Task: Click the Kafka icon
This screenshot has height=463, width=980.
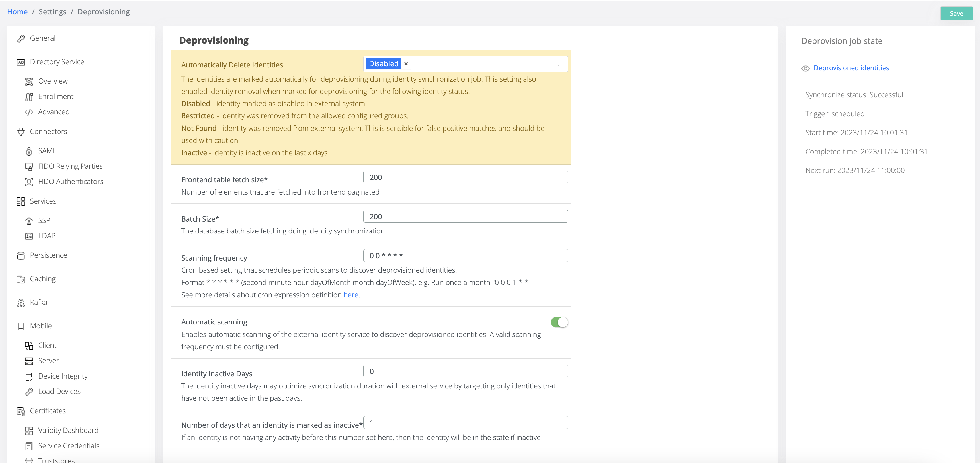Action: (21, 303)
